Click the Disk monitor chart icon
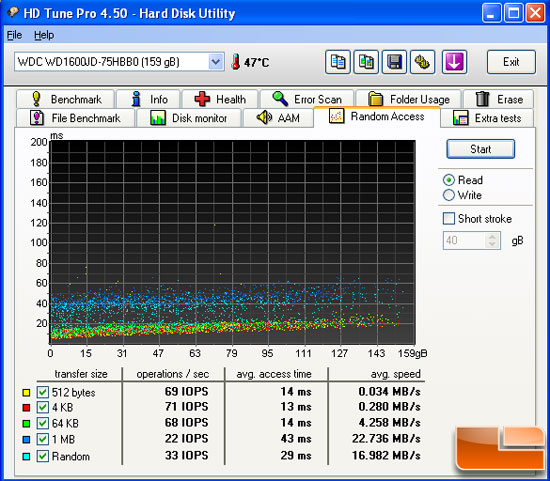550x481 pixels. [x=158, y=118]
